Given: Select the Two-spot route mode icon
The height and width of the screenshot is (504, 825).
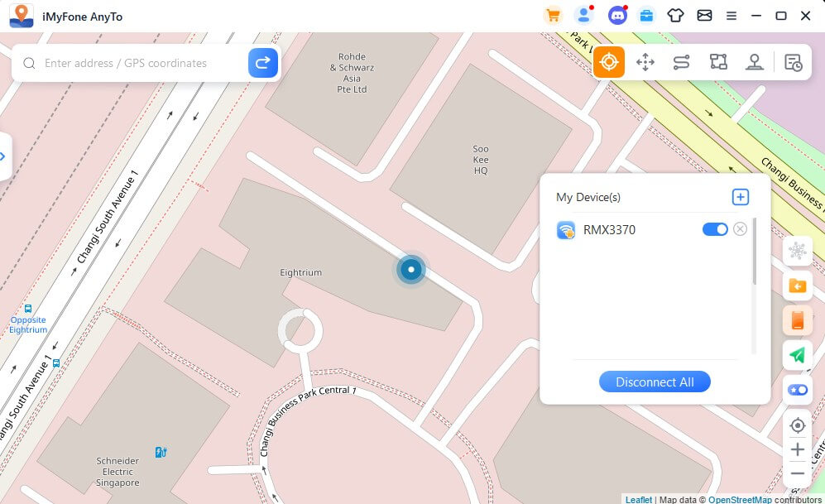Looking at the screenshot, I should coord(681,62).
